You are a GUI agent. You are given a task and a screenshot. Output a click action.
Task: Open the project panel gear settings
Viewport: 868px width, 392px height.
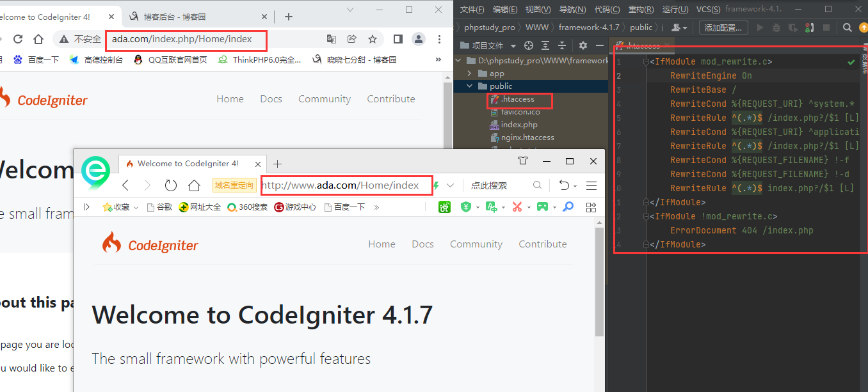pyautogui.click(x=583, y=45)
